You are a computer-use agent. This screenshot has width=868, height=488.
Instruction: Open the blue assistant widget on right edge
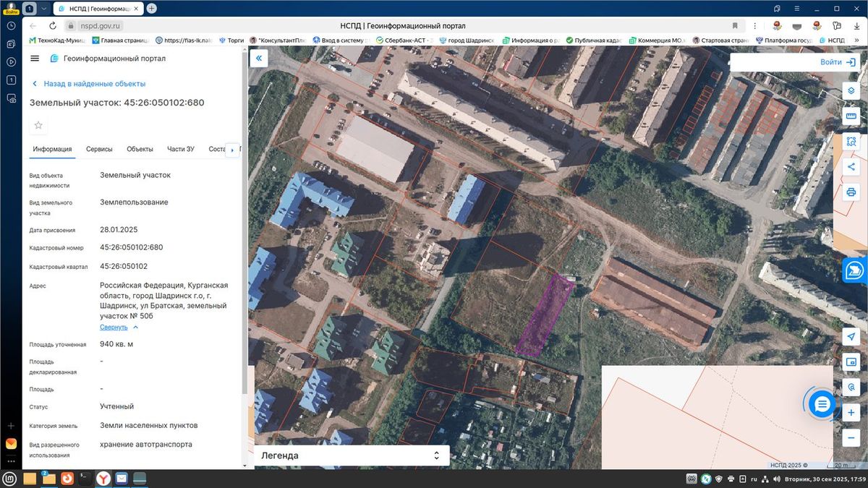point(855,270)
